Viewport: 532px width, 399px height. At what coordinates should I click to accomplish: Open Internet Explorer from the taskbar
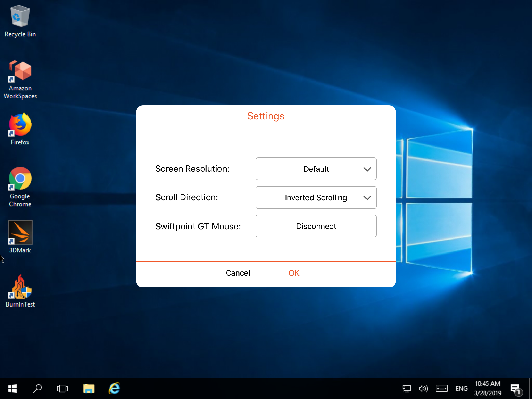pos(114,389)
